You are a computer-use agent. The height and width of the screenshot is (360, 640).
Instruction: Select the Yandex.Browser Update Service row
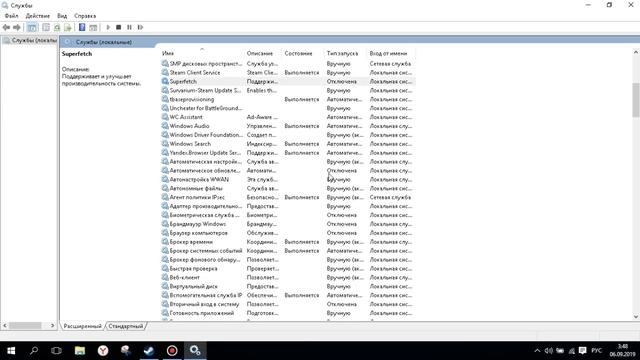[x=288, y=153]
